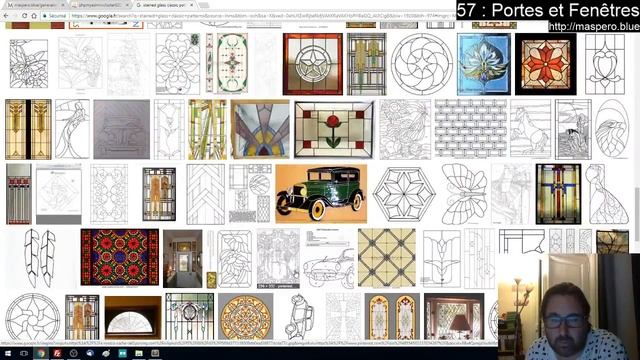Screen dimensions: 640x360
Task: Open the maspero.blue link in the overlay
Action: pyautogui.click(x=594, y=27)
